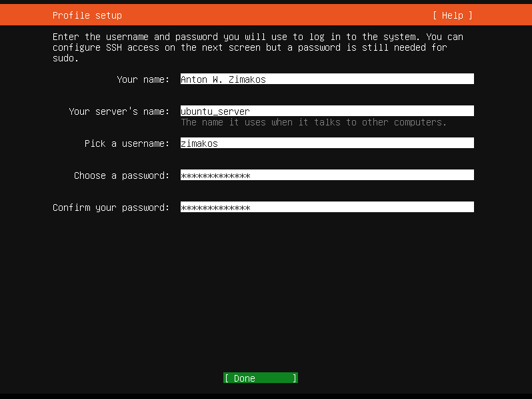Viewport: 532px width, 399px height.
Task: Click the 'Your name' input field
Action: pyautogui.click(x=327, y=79)
